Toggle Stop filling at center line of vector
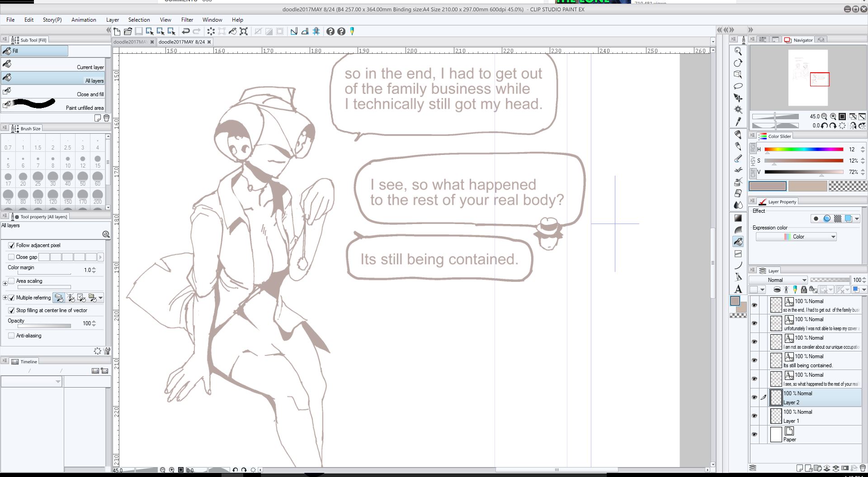This screenshot has height=477, width=868. coord(11,310)
